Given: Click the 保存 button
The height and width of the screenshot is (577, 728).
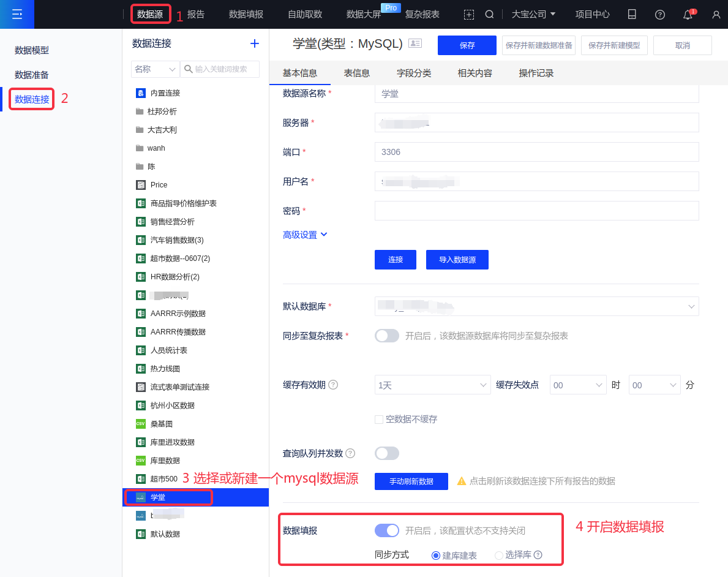Looking at the screenshot, I should pos(467,45).
